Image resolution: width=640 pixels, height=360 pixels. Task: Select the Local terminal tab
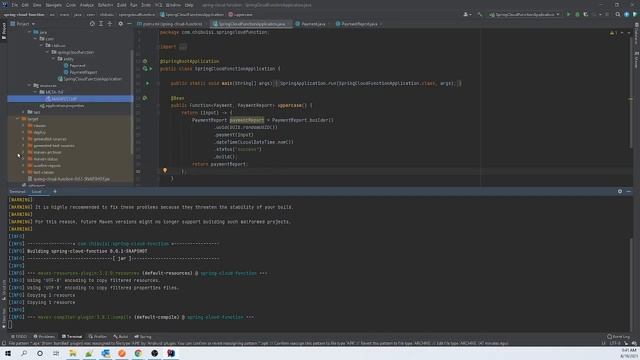pos(37,191)
